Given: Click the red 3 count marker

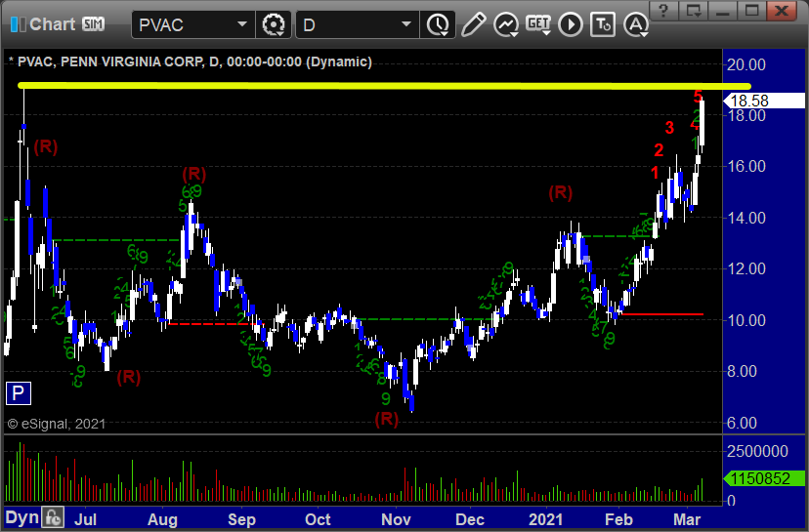Looking at the screenshot, I should (x=669, y=128).
